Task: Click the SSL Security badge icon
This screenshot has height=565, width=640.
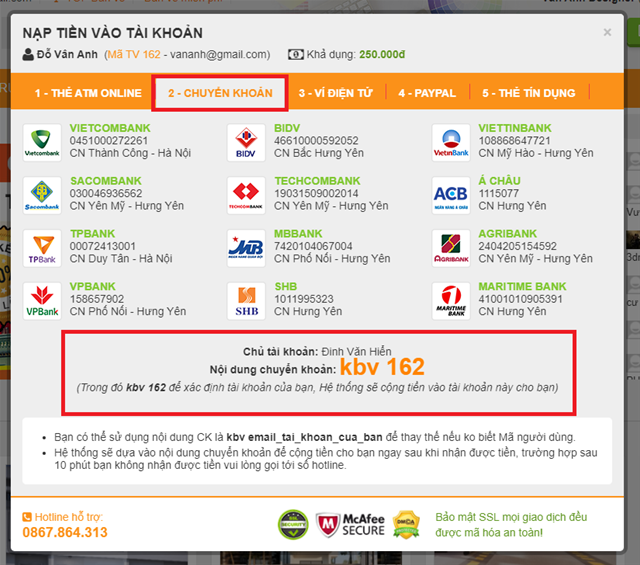Action: coord(293,525)
